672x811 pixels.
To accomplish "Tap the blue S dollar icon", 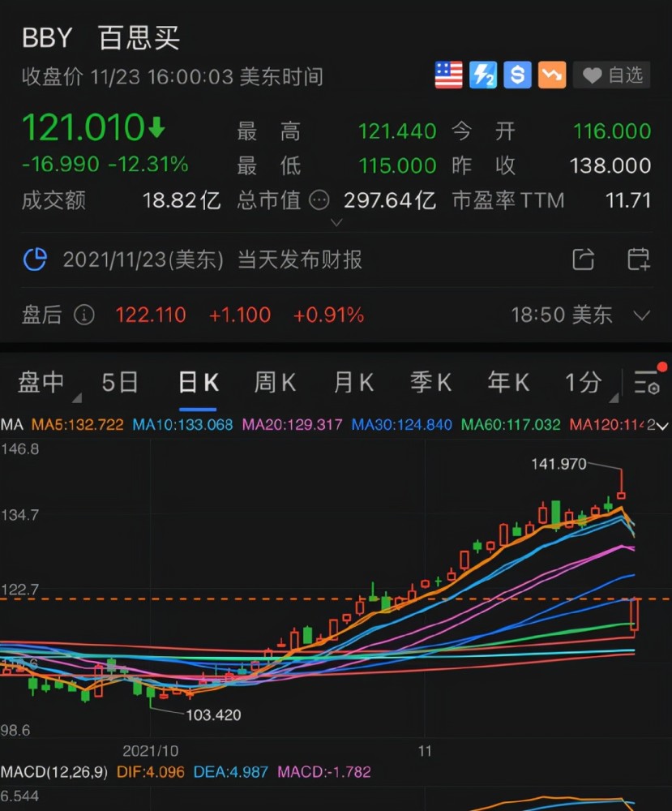I will (x=517, y=75).
